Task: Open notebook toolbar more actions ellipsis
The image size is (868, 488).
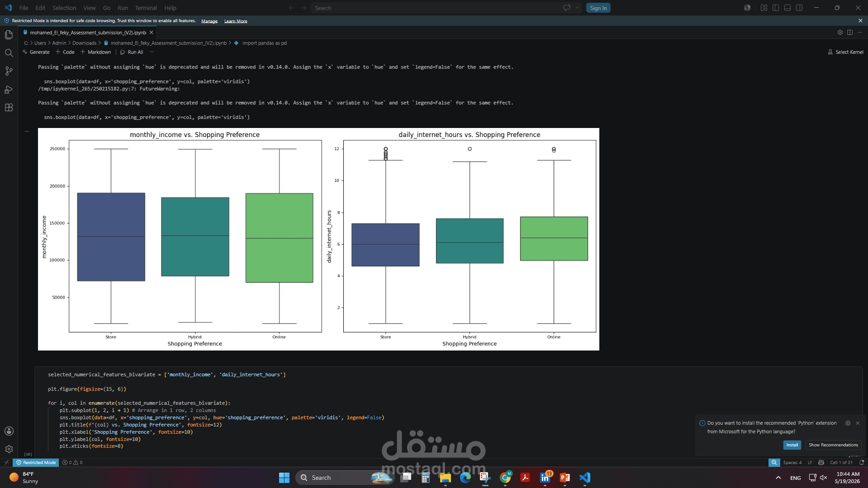Action: pyautogui.click(x=152, y=52)
